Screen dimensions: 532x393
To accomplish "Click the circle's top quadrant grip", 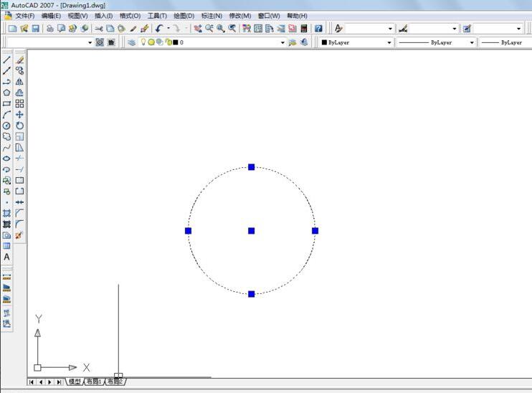I will [x=252, y=167].
